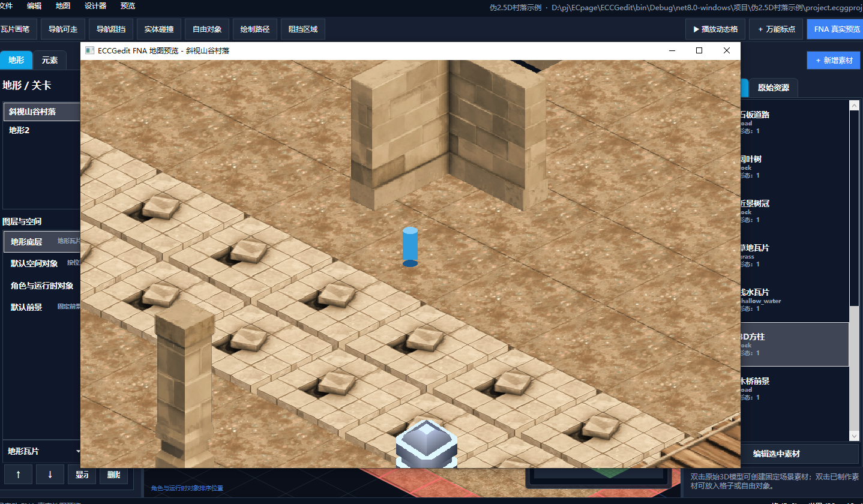Click the 万能标点 button
The height and width of the screenshot is (504, 863).
tap(777, 29)
